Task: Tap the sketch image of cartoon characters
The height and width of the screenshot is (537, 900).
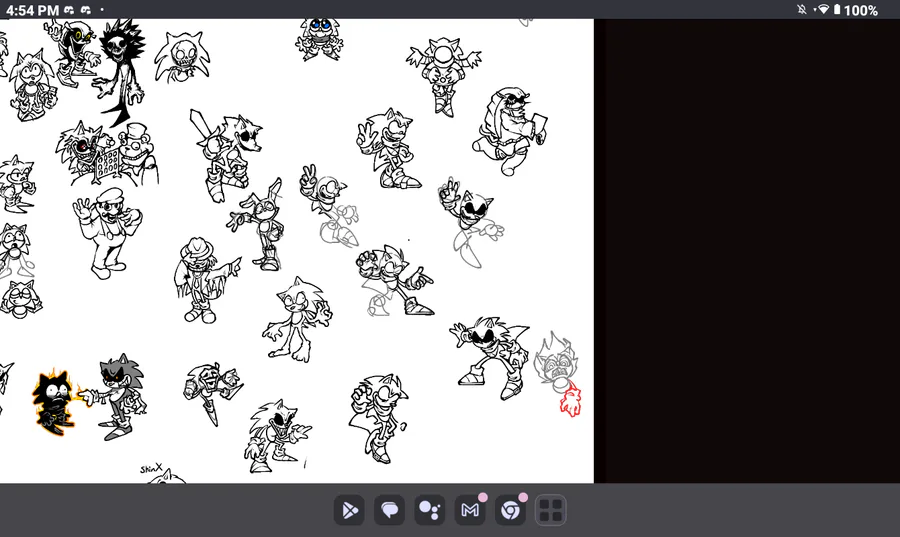Action: tap(297, 251)
